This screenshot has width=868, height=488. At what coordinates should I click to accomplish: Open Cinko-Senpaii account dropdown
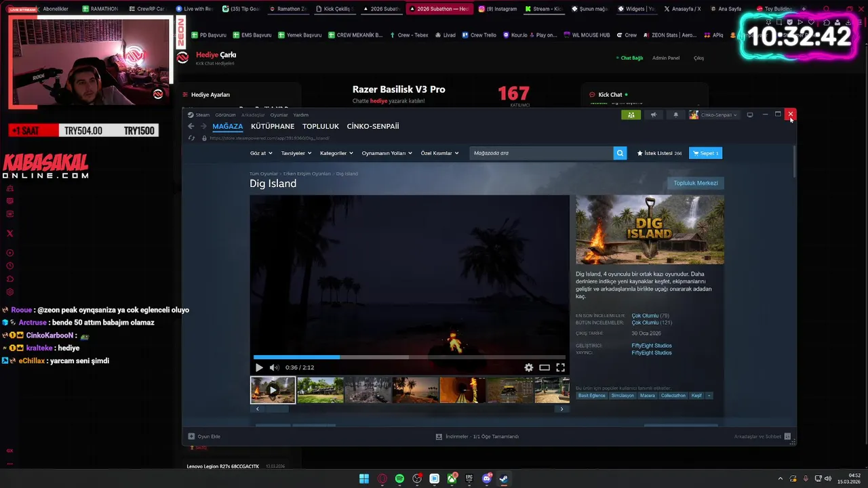(713, 115)
